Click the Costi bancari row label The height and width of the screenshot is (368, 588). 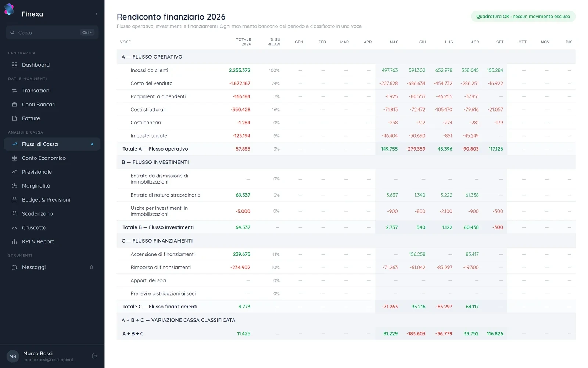[x=146, y=123]
